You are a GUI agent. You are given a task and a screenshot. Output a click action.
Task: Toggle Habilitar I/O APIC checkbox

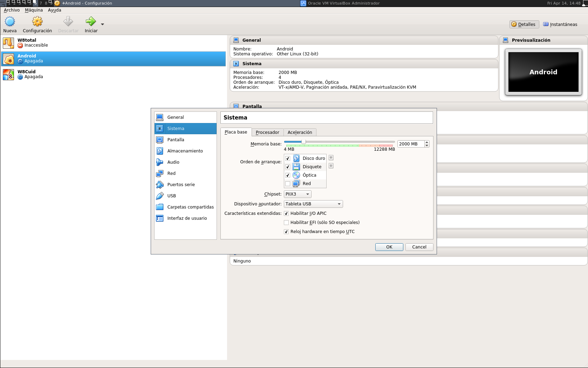[x=286, y=213]
